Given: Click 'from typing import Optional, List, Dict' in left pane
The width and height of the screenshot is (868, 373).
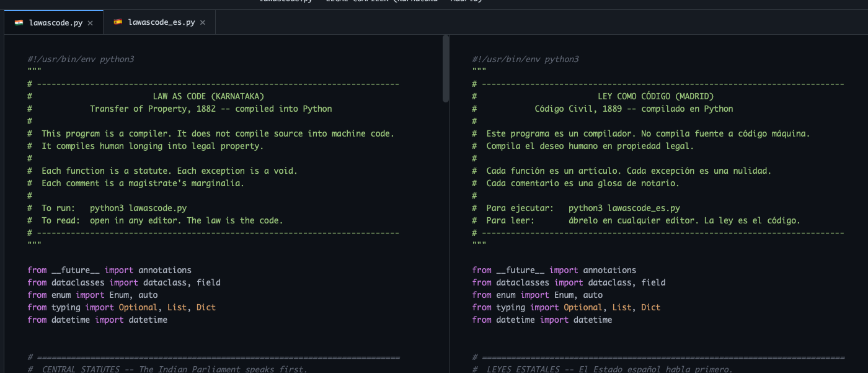Looking at the screenshot, I should coord(122,307).
